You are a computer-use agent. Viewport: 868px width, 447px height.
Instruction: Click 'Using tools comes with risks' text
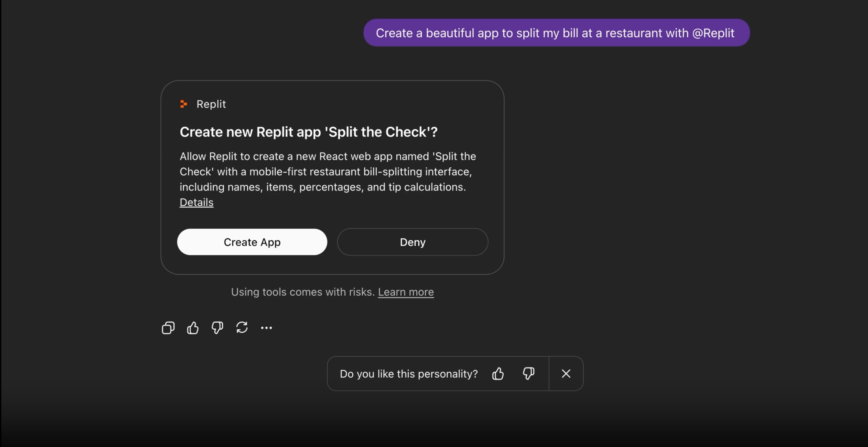pyautogui.click(x=302, y=292)
